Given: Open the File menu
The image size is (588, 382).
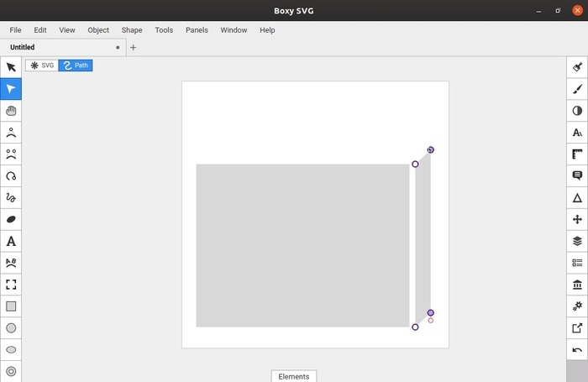Looking at the screenshot, I should tap(15, 30).
